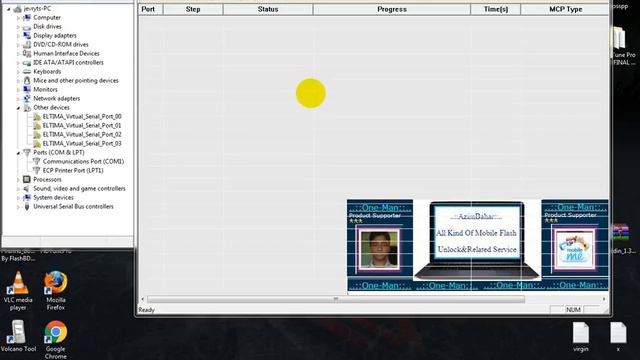Expand the Display adapters node arrow
Image resolution: width=640 pixels, height=360 pixels.
(x=18, y=36)
